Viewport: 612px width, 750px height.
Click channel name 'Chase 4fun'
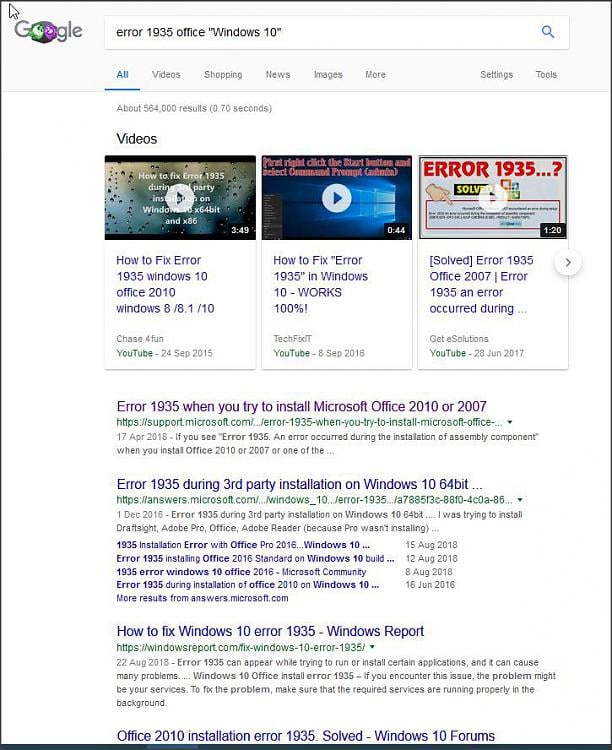pyautogui.click(x=140, y=339)
